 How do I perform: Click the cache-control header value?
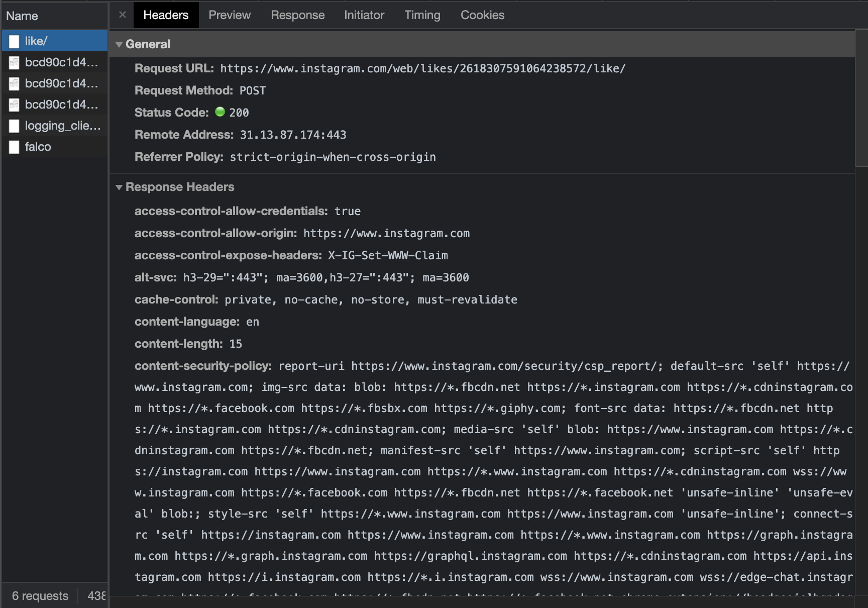(x=371, y=300)
